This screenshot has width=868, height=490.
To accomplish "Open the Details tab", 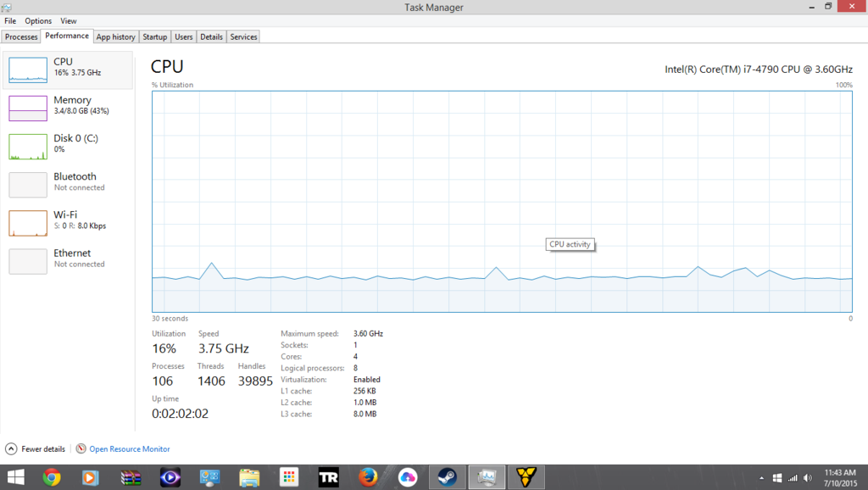I will tap(211, 37).
